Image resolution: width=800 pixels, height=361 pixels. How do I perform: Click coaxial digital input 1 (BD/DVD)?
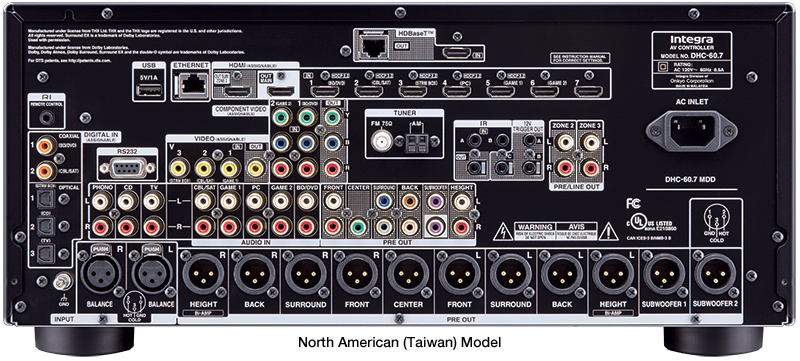[x=45, y=146]
